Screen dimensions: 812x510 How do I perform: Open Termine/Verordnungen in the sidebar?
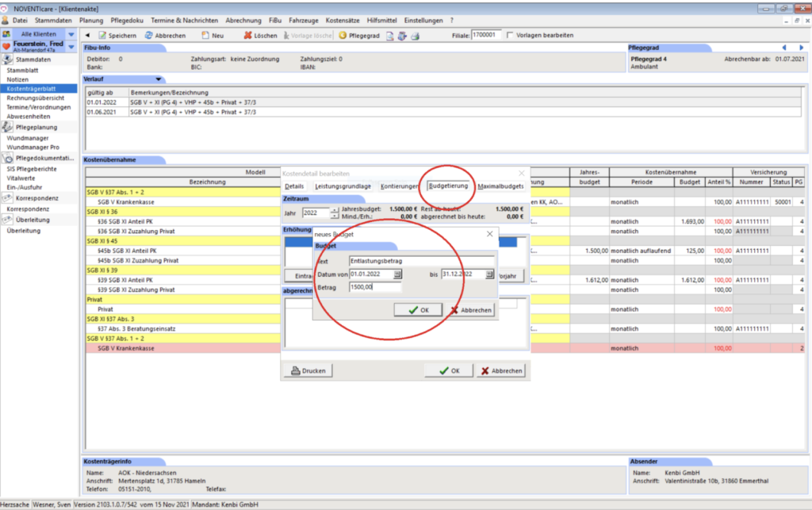pyautogui.click(x=38, y=107)
